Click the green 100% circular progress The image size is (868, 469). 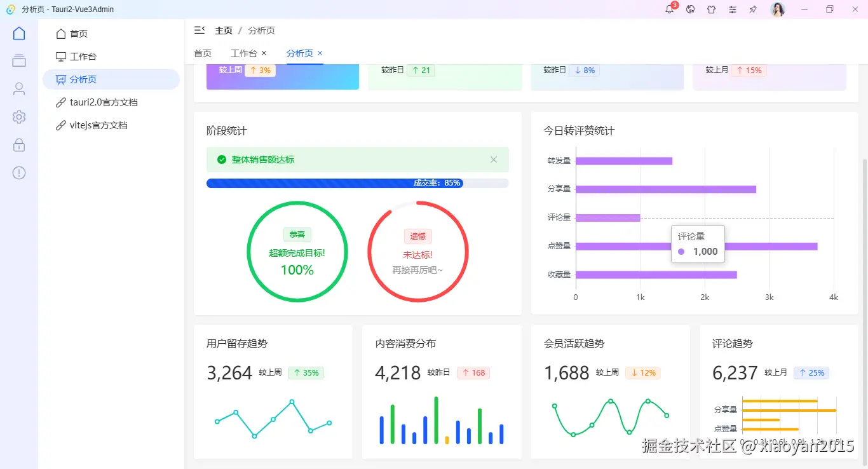(297, 252)
